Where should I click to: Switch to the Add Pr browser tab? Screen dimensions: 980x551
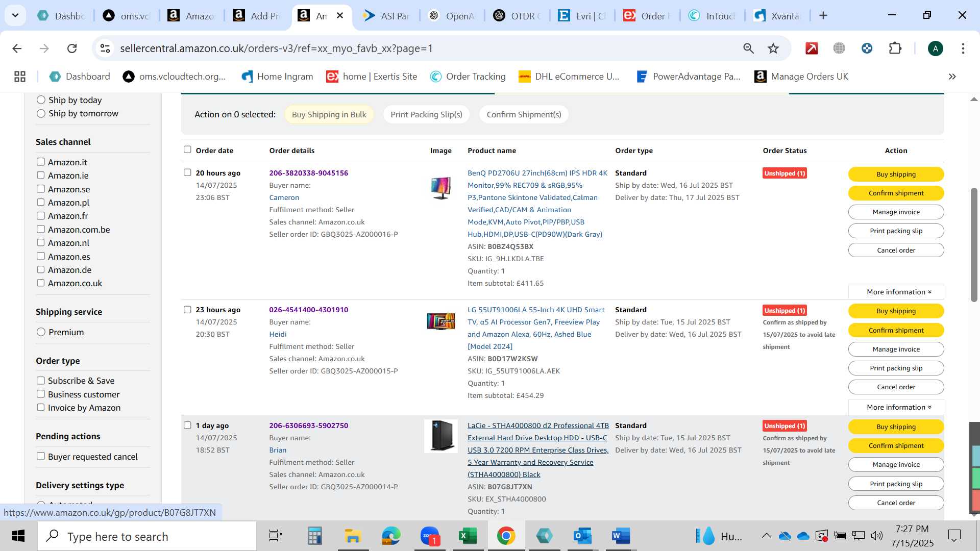click(257, 16)
